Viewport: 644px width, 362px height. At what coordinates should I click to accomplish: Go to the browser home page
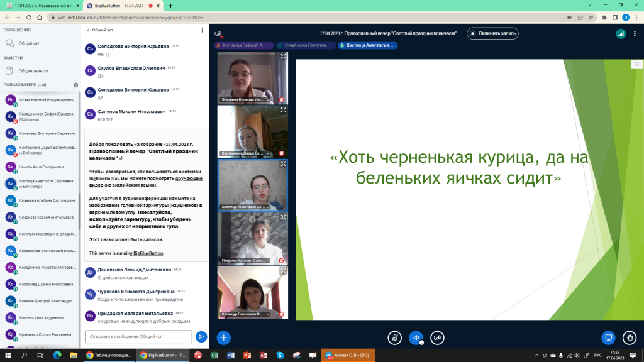(x=40, y=18)
